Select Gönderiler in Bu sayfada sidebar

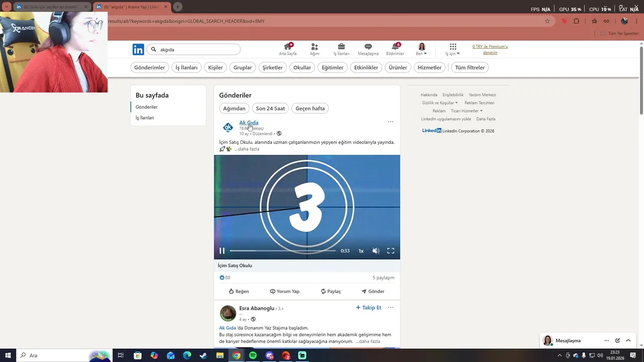point(146,107)
